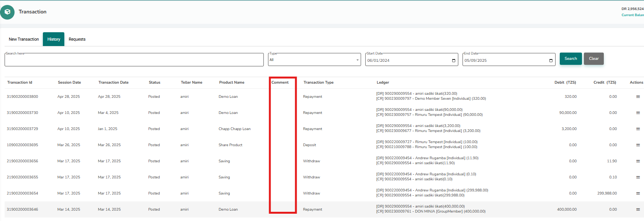
Task: Open actions menu for transaction 21900200003656
Action: (638, 161)
